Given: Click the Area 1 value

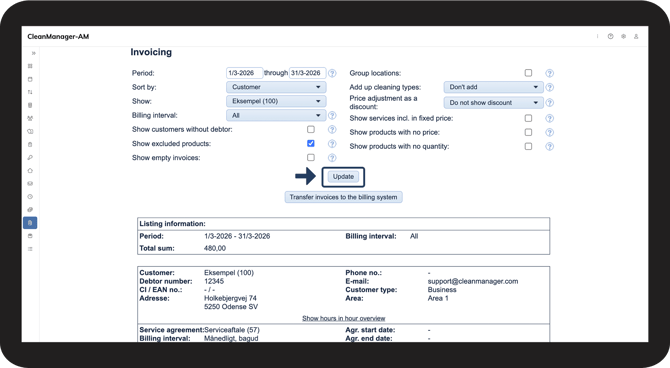Looking at the screenshot, I should coord(438,298).
